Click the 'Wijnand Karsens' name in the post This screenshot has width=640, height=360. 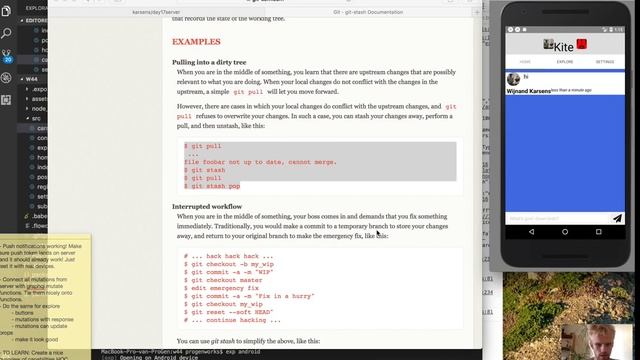pyautogui.click(x=529, y=91)
